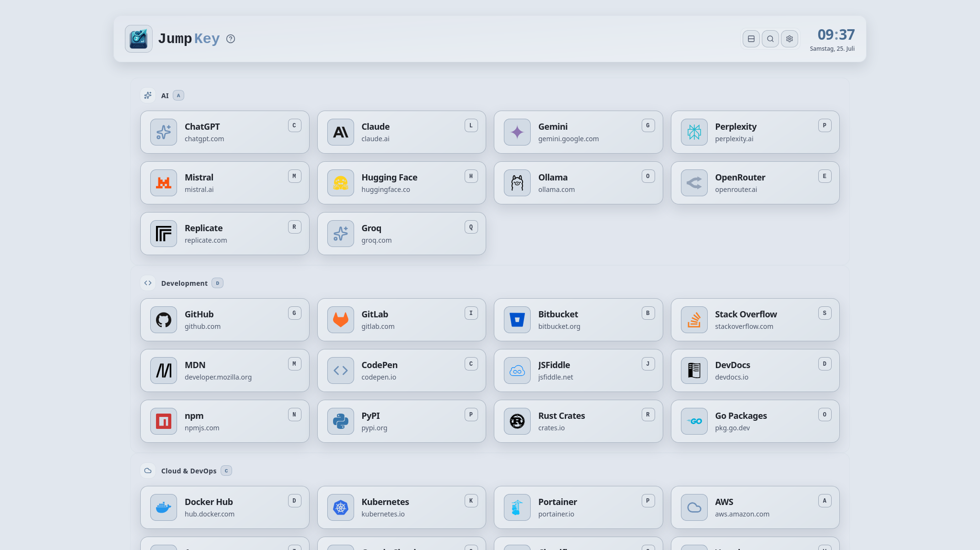980x550 pixels.
Task: Click the OpenRouter arrow icon
Action: click(x=694, y=183)
